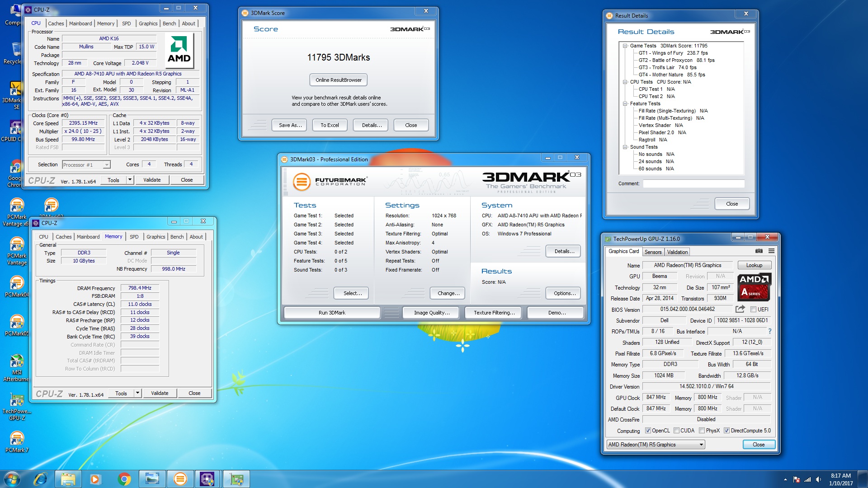The width and height of the screenshot is (868, 488).
Task: Select the PCMark Vantage x64 desktop icon
Action: (x=16, y=212)
